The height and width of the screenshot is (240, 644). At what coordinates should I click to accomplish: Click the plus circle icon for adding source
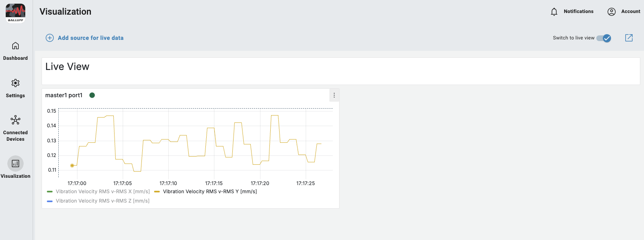tap(50, 38)
